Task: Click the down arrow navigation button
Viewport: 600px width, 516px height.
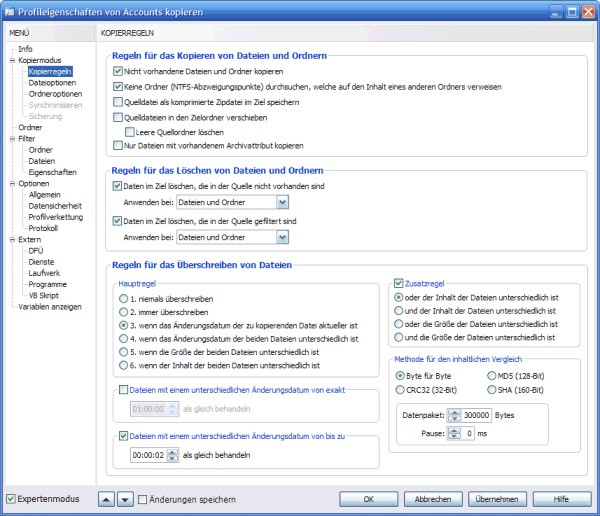Action: point(125,499)
